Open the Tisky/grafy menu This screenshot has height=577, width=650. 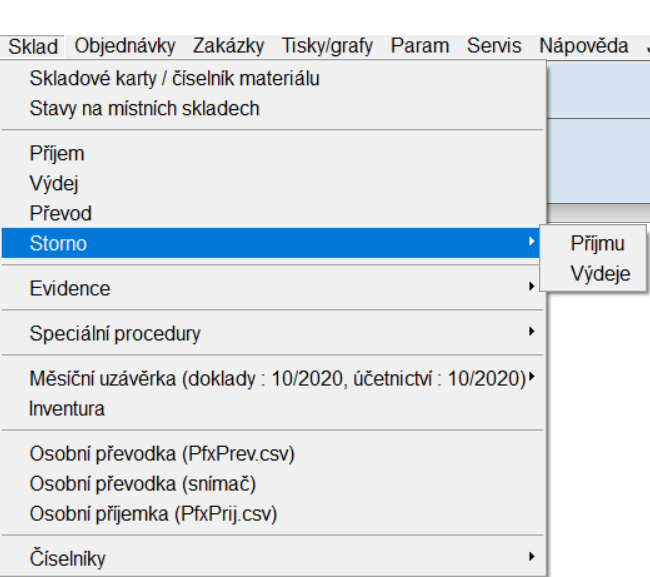[327, 46]
